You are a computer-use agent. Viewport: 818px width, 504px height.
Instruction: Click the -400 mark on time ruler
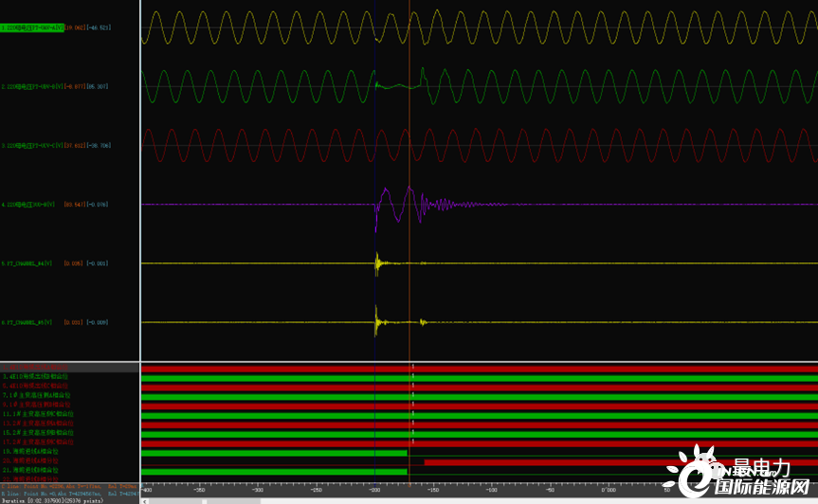click(x=147, y=490)
